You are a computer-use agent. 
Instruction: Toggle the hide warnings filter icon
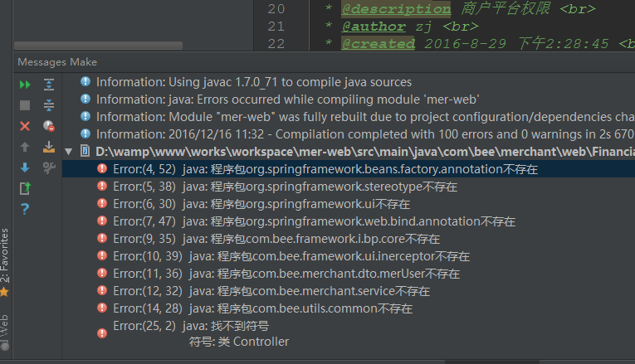pyautogui.click(x=49, y=126)
